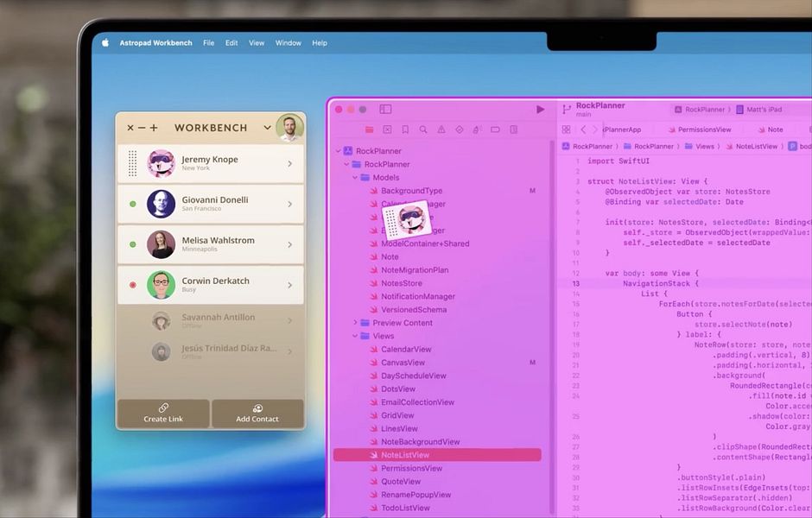Screen dimensions: 812x518
Task: Open the Edit menu
Action: point(232,43)
